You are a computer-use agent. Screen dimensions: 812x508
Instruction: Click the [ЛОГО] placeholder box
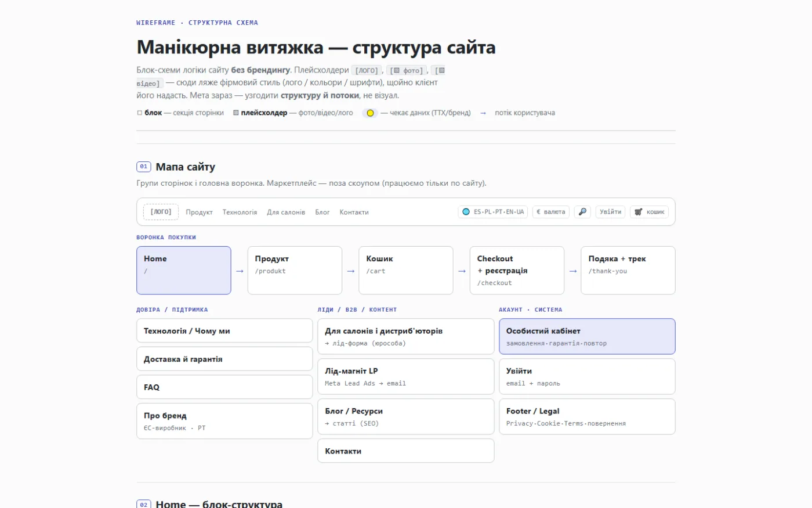(161, 212)
